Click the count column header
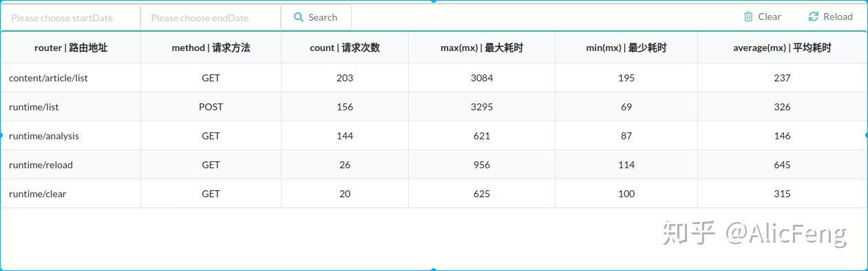The width and height of the screenshot is (868, 271). [345, 48]
